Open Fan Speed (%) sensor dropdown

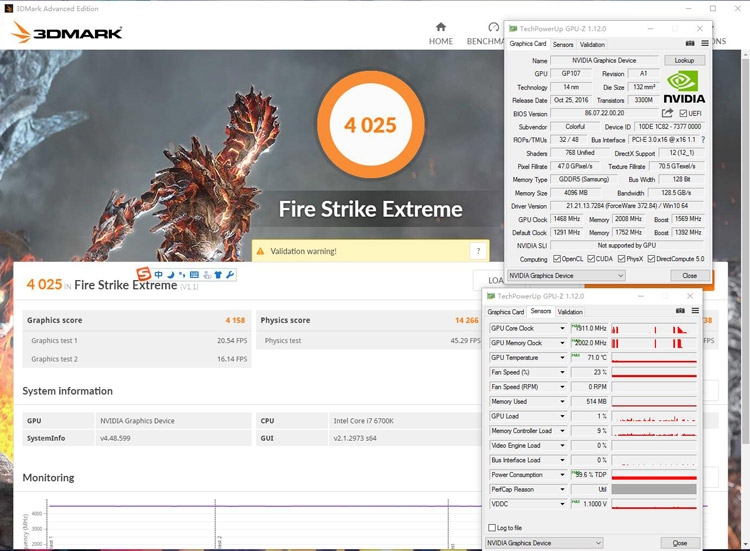tap(562, 372)
